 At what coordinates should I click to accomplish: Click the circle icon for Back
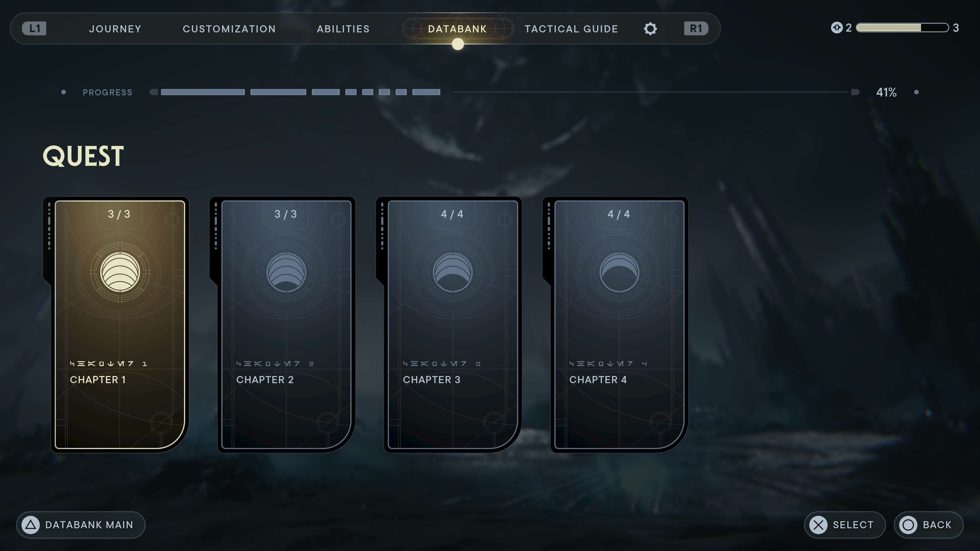908,525
